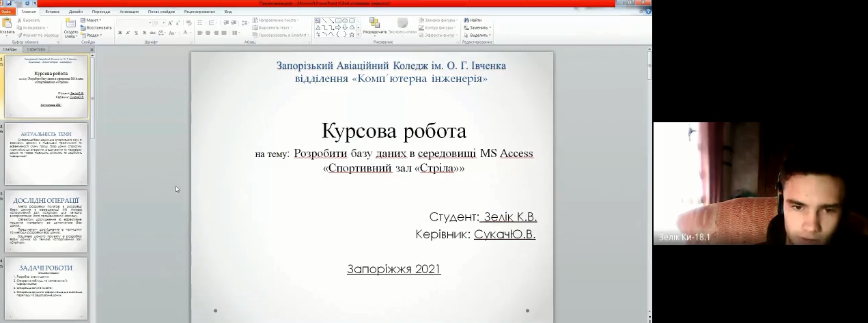
Task: Click the Создать слайд new slide icon
Action: coord(71,24)
